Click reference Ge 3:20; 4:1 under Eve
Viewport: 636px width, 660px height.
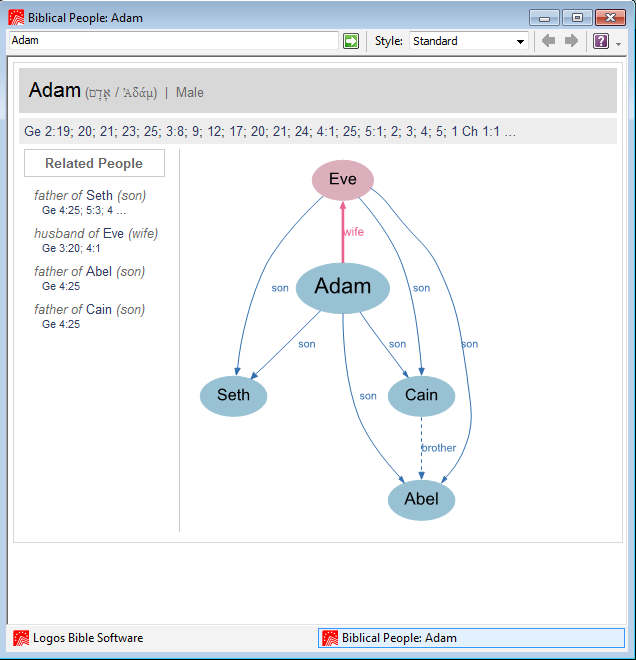tap(71, 248)
